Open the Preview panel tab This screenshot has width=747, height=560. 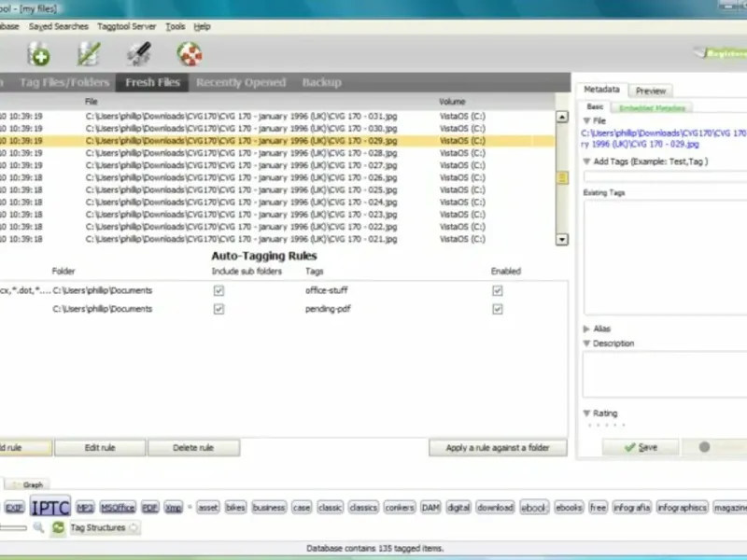tap(650, 91)
